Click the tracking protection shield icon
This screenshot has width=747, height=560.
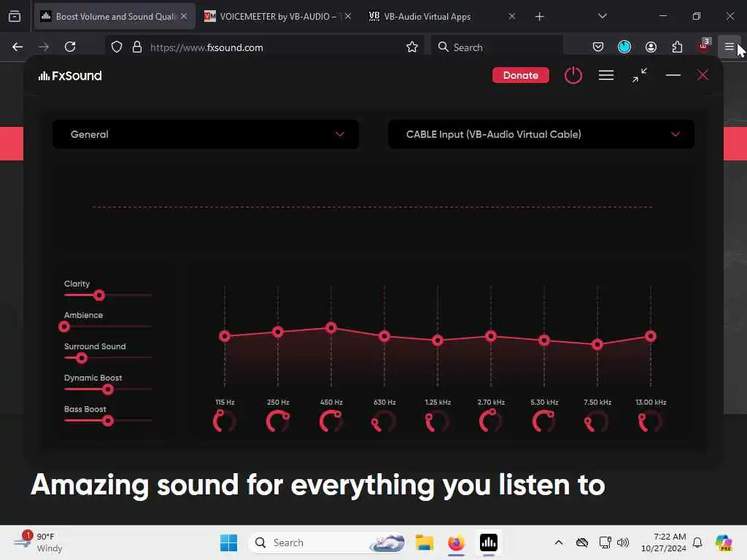[x=117, y=47]
